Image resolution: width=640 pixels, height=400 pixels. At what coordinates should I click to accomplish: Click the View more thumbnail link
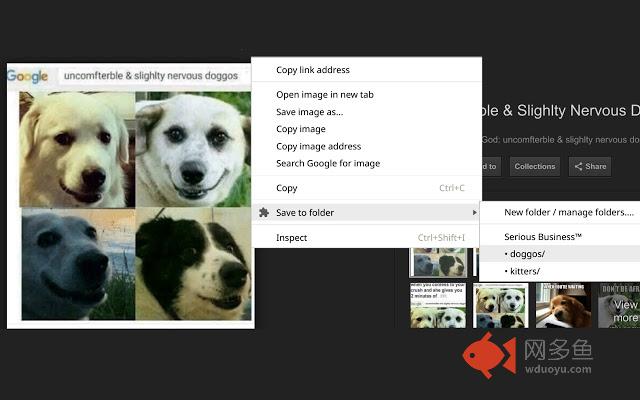[x=619, y=306]
